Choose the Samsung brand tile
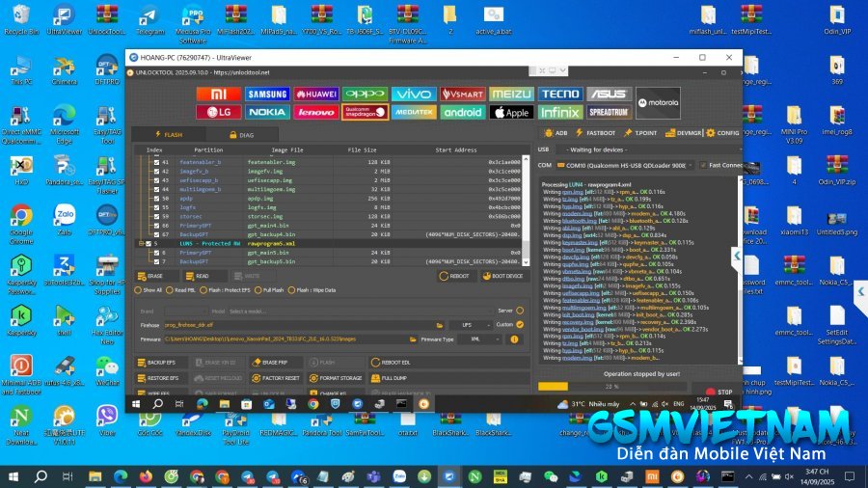 (267, 95)
